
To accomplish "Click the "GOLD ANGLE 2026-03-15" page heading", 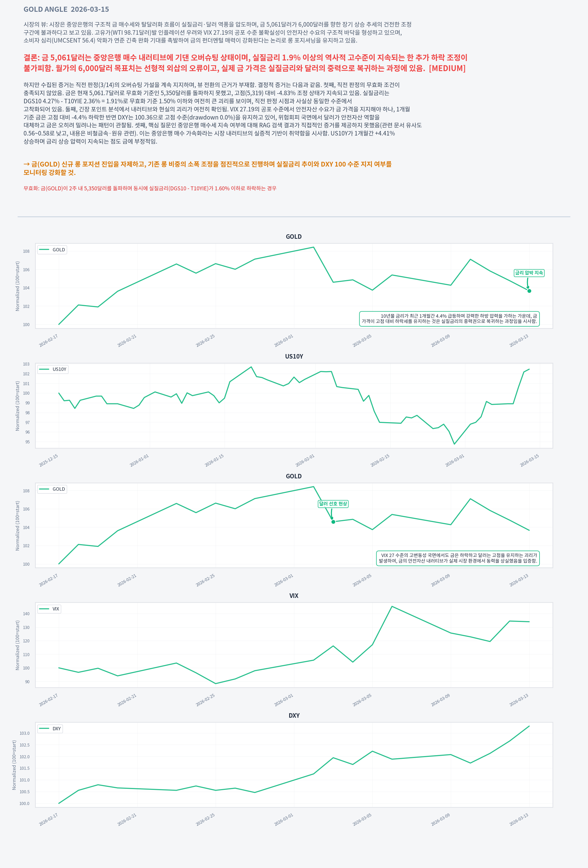I will [x=66, y=9].
